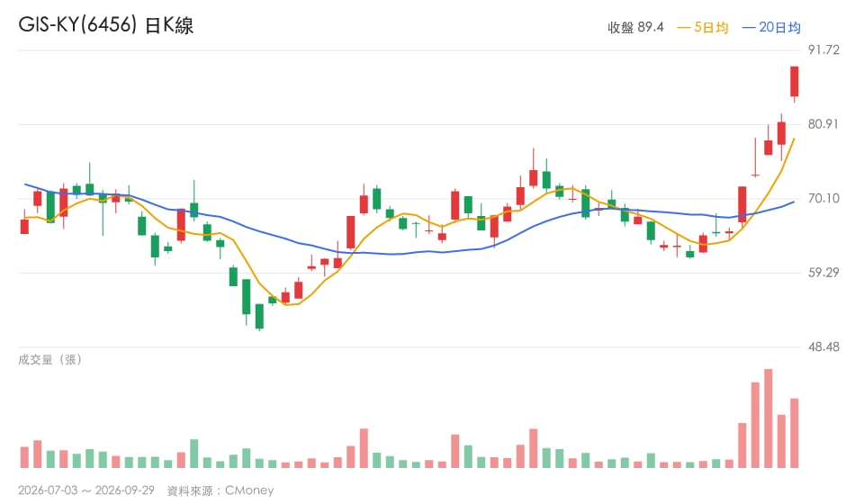Click the 收盤 89.4 closing price label
864x504 pixels.
[x=635, y=27]
